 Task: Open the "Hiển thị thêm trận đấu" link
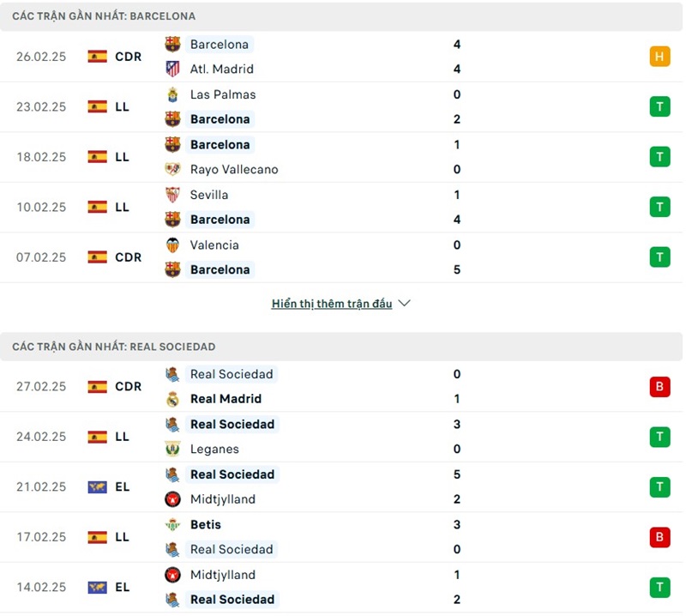click(x=331, y=304)
